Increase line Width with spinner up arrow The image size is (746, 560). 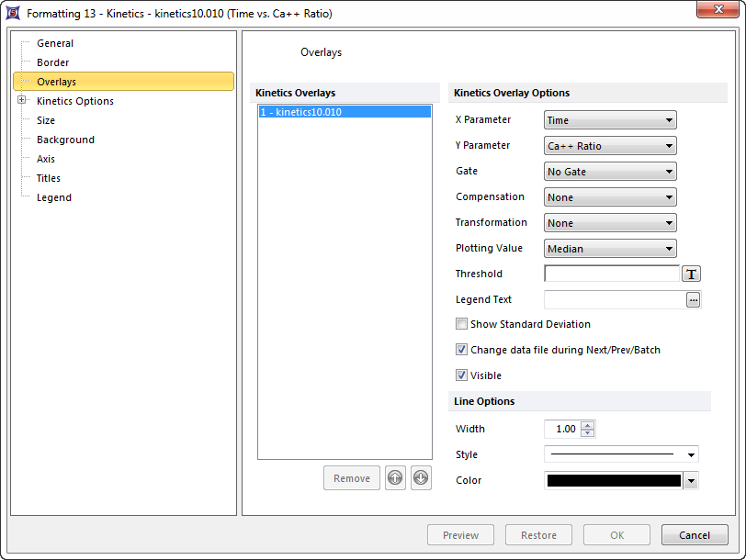(x=588, y=425)
